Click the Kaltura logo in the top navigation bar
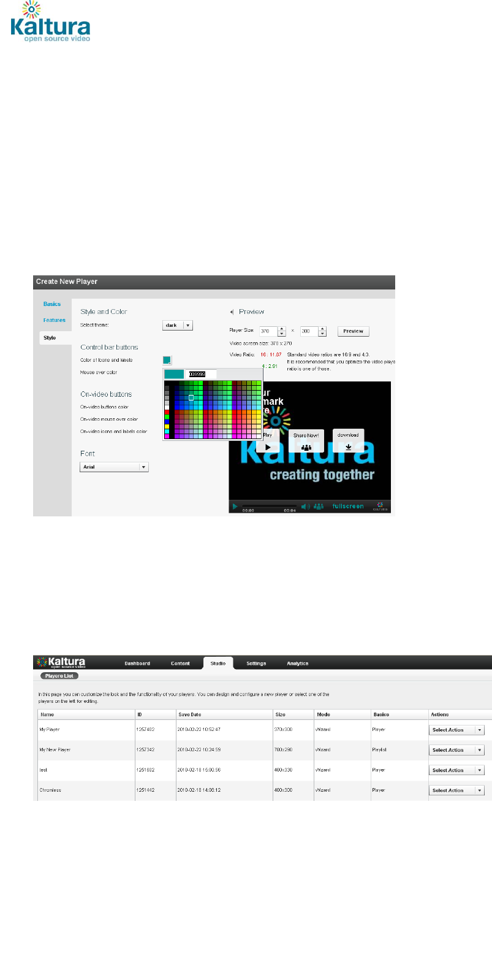The image size is (492, 980). [x=61, y=662]
